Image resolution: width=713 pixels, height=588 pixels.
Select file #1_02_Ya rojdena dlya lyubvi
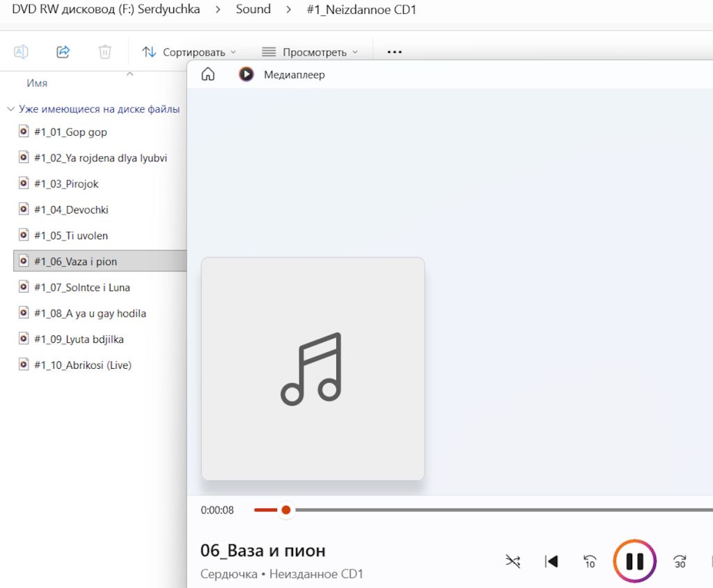(100, 158)
